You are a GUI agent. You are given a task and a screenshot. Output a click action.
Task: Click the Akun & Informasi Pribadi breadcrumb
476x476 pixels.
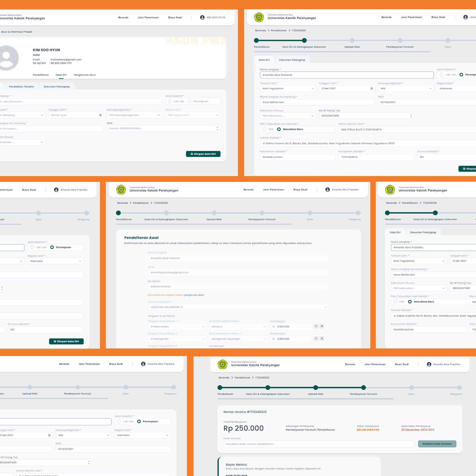click(x=16, y=32)
